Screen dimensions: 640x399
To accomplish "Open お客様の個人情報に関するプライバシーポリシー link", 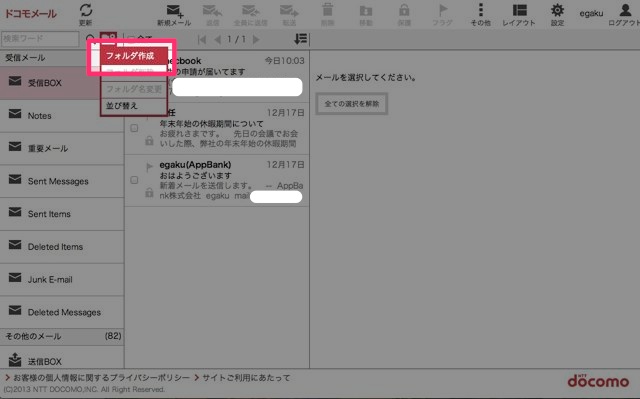I will [x=101, y=378].
